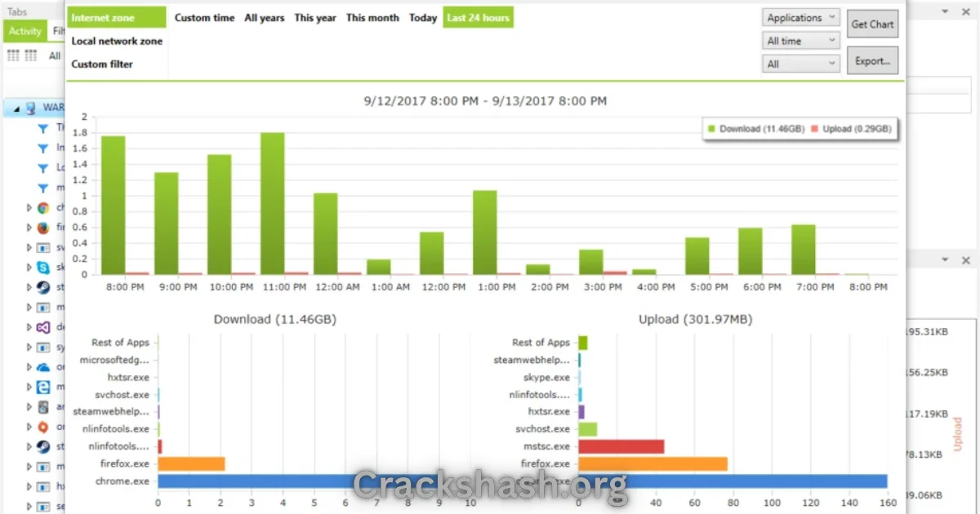This screenshot has width=980, height=514.
Task: Click the Export... button
Action: pyautogui.click(x=872, y=61)
